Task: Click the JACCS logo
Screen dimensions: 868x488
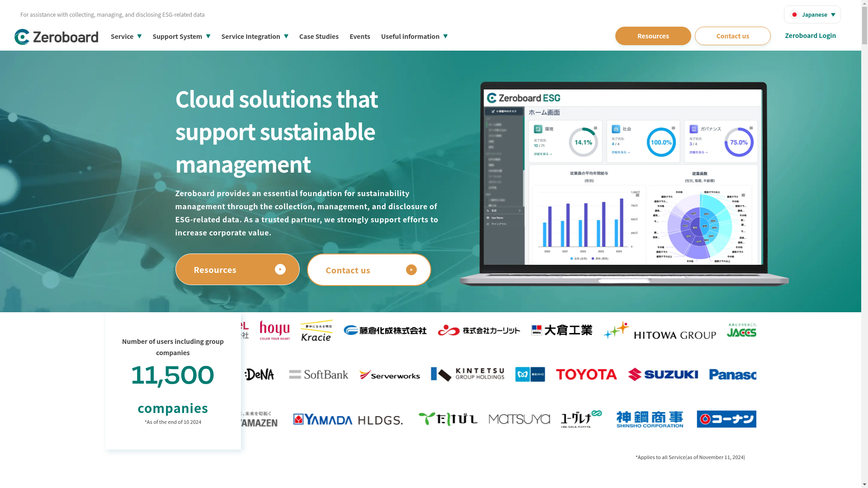Action: click(x=741, y=330)
